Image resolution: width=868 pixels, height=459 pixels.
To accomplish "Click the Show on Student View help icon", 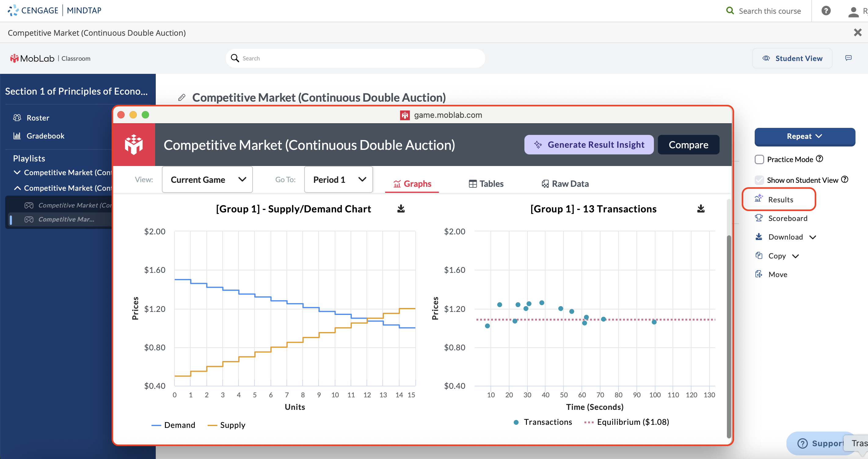I will pos(844,179).
